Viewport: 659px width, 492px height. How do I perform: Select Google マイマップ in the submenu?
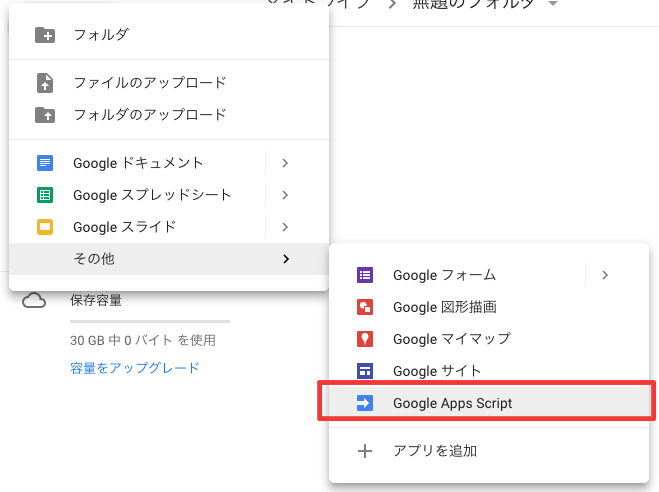(489, 339)
